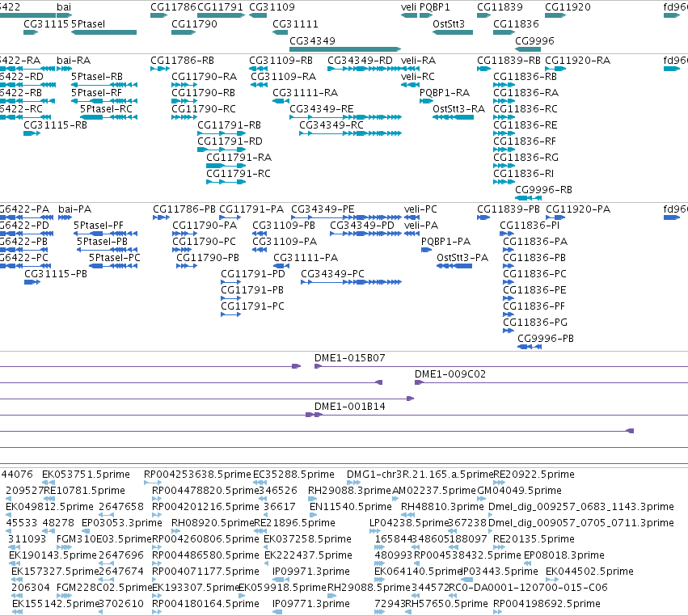Click EST EK053751.5prime
This screenshot has height=616, width=688.
pos(86,475)
